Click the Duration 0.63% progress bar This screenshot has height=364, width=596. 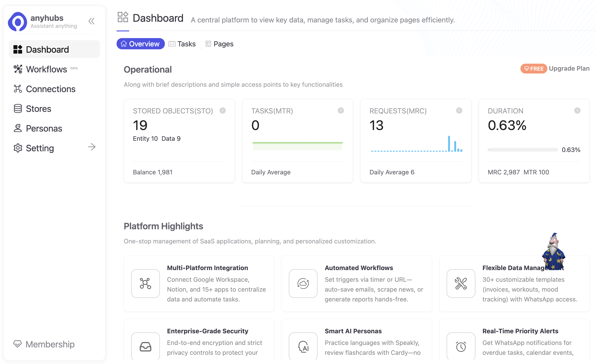tap(523, 150)
